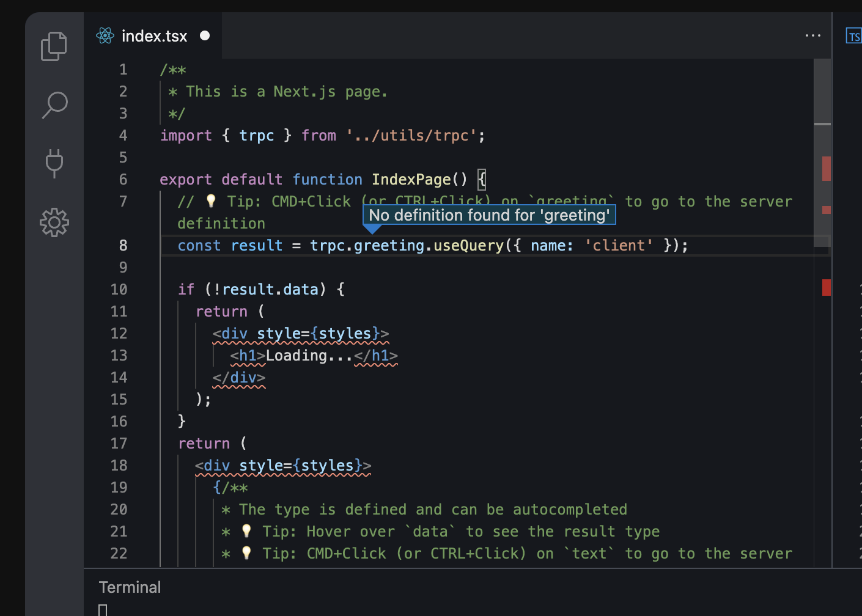
Task: Select line number 8 in the gutter
Action: [x=123, y=245]
